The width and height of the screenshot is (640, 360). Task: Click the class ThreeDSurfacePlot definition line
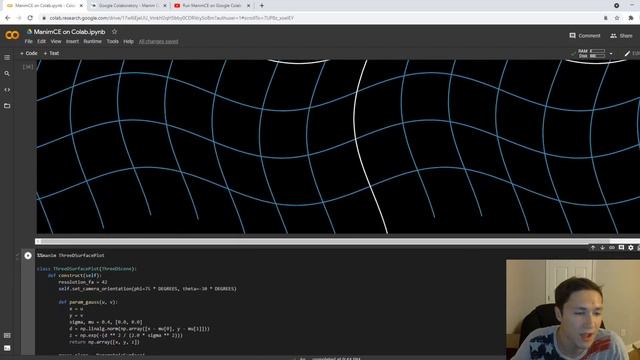87,269
